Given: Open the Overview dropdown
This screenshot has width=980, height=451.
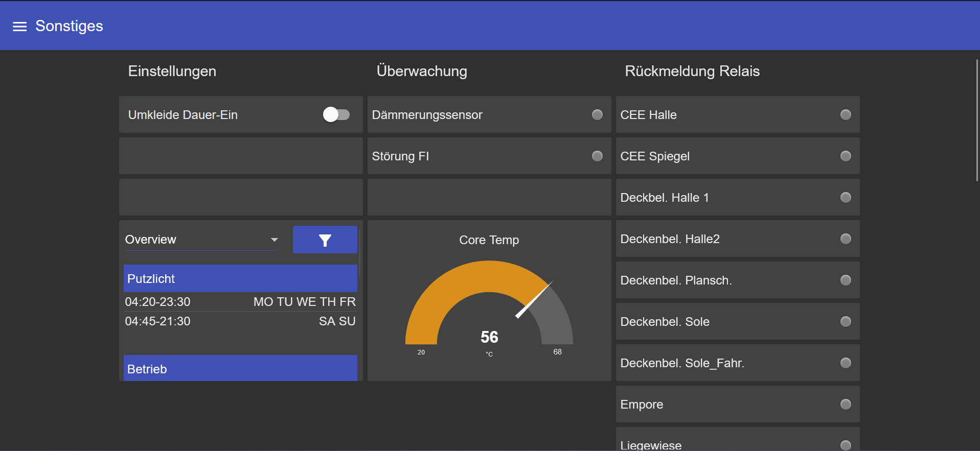Looking at the screenshot, I should point(201,240).
